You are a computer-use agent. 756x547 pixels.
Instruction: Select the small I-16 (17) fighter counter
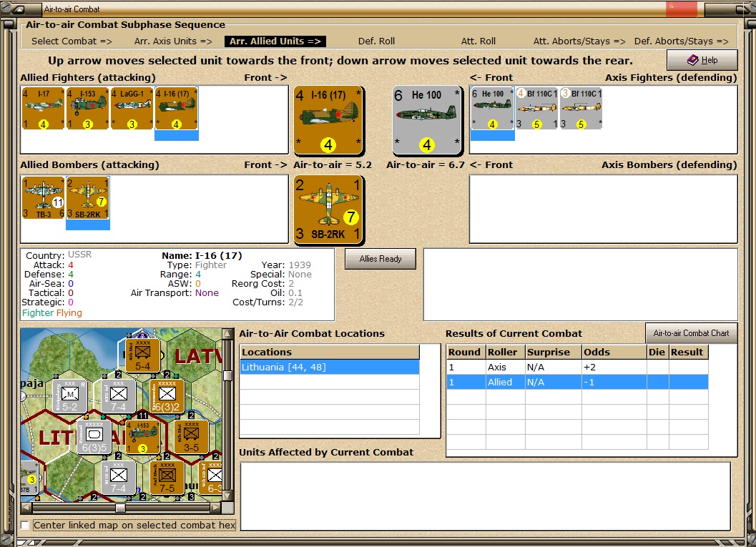[177, 109]
